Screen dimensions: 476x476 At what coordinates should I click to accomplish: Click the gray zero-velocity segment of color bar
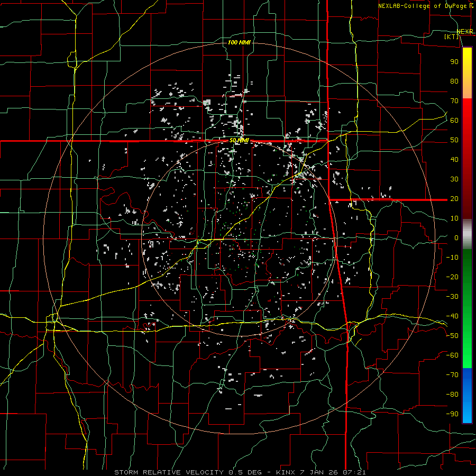point(467,234)
